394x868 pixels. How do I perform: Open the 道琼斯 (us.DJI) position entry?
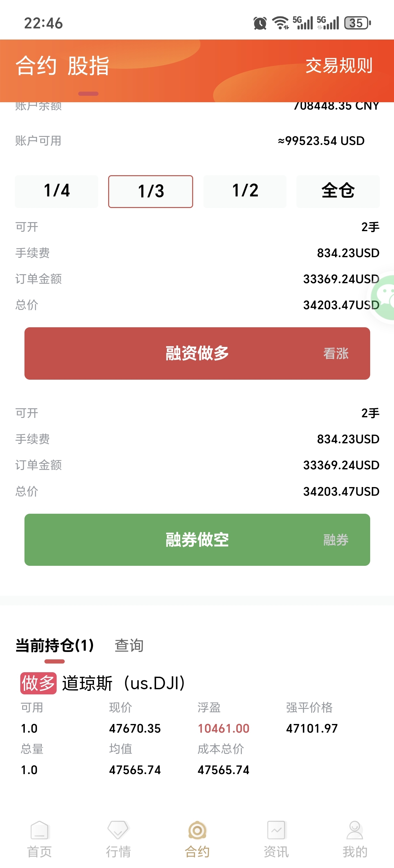[x=124, y=683]
